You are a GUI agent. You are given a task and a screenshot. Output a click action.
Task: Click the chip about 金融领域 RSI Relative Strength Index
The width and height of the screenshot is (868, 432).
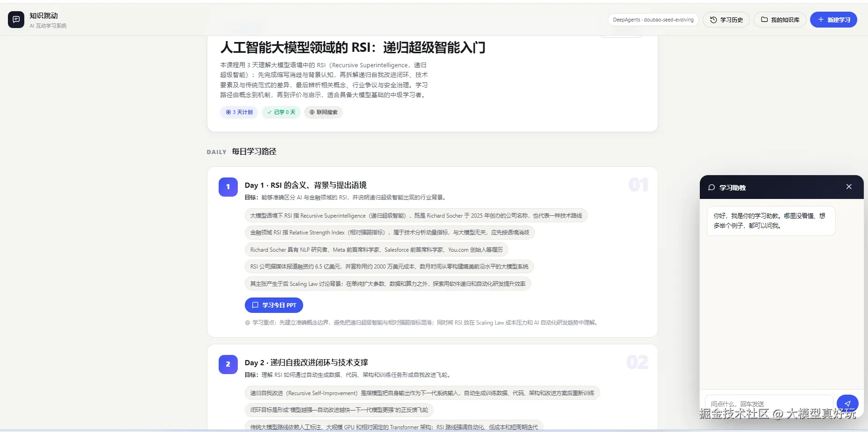(390, 233)
